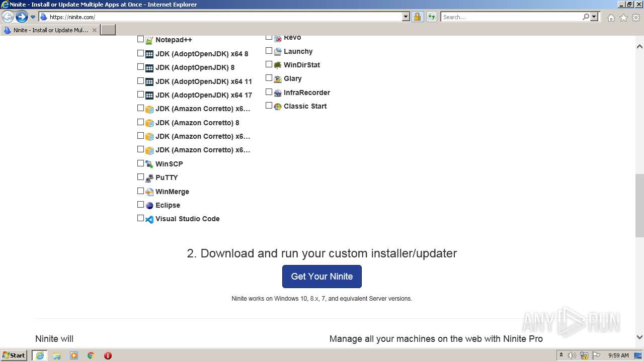Viewport: 644px width, 362px height.
Task: Click the Launchy icon
Action: point(277,52)
